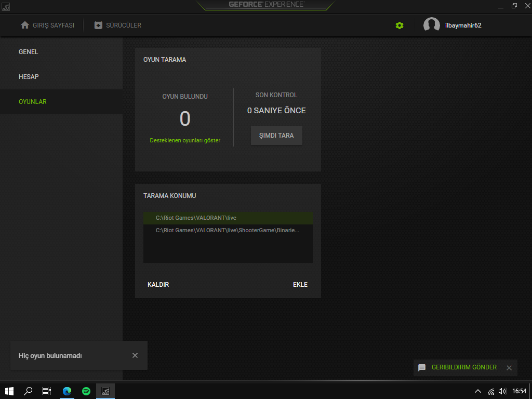The image size is (532, 399).
Task: Open 'Desteklenen oyunları göster' link
Action: click(x=185, y=140)
